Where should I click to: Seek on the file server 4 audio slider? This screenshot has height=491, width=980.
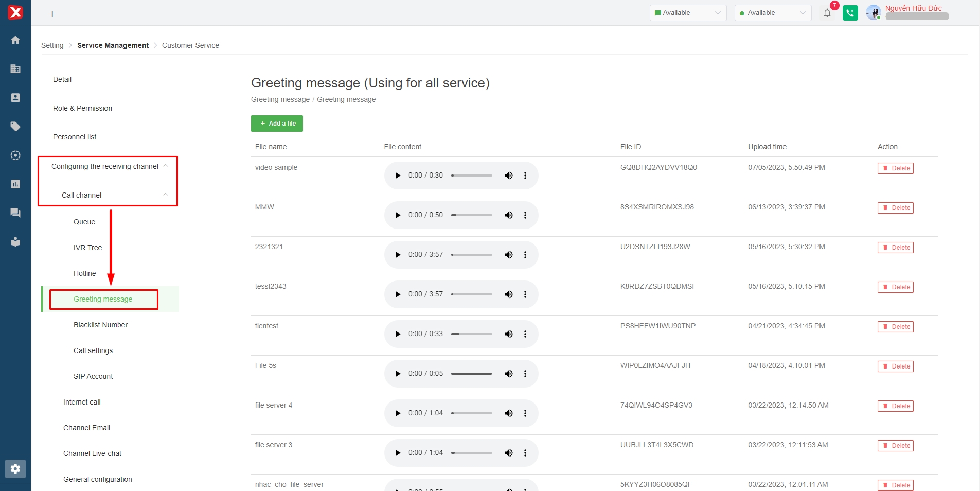point(471,413)
